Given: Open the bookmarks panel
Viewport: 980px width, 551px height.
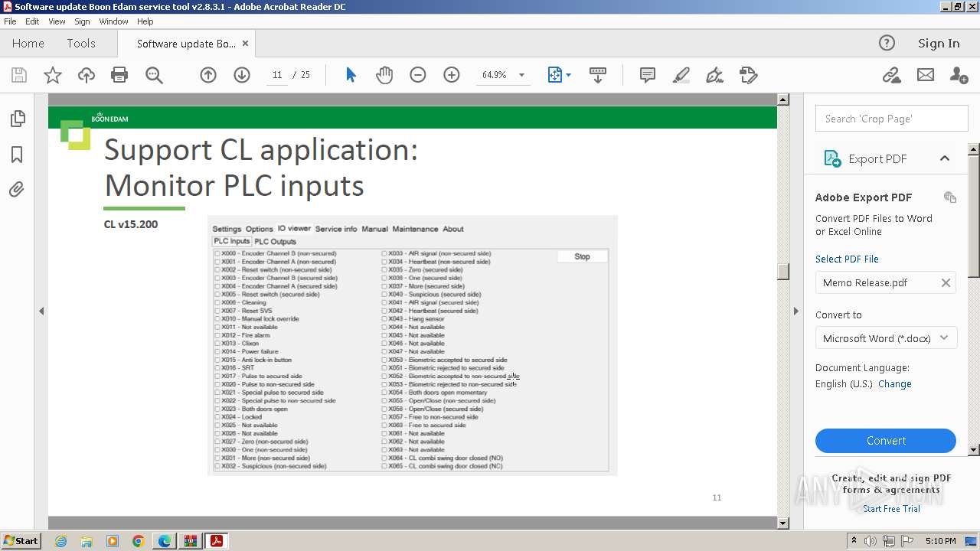Looking at the screenshot, I should coord(17,155).
